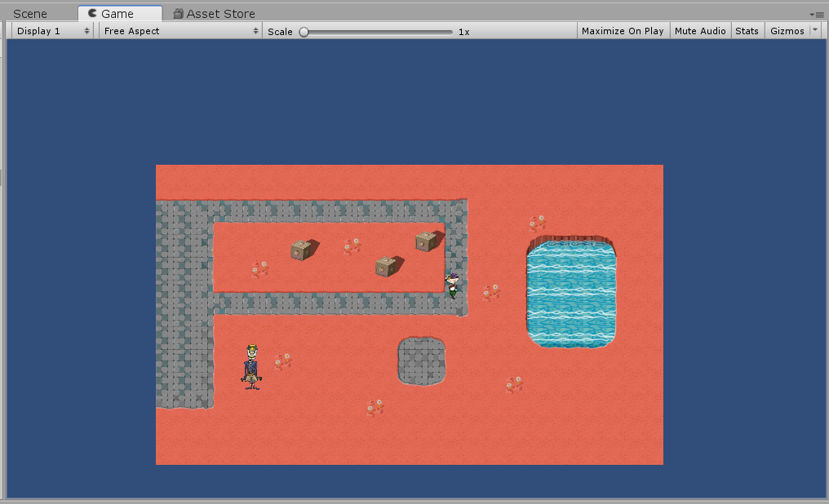
Task: Select the leftmost wooden crate
Action: point(302,250)
